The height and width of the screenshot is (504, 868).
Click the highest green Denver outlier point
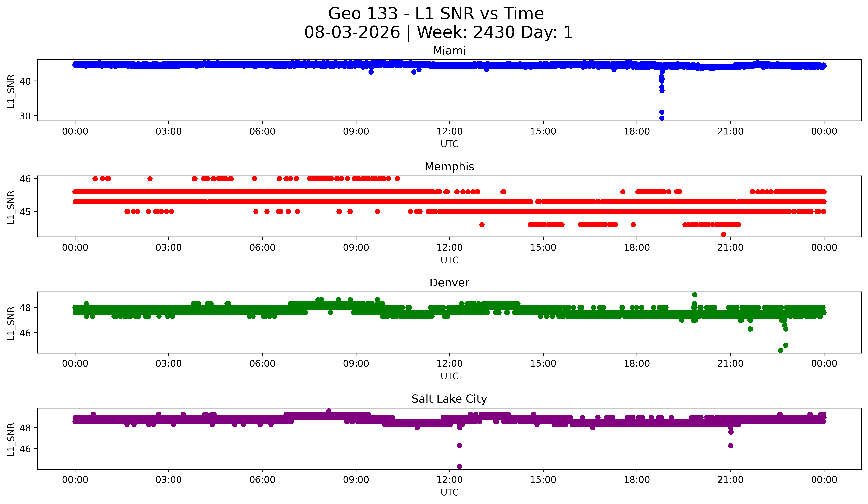[x=694, y=295]
